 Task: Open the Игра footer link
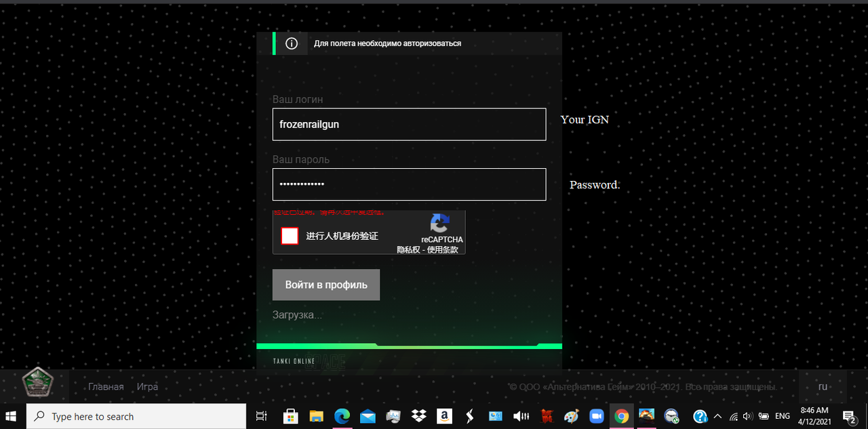pyautogui.click(x=147, y=387)
